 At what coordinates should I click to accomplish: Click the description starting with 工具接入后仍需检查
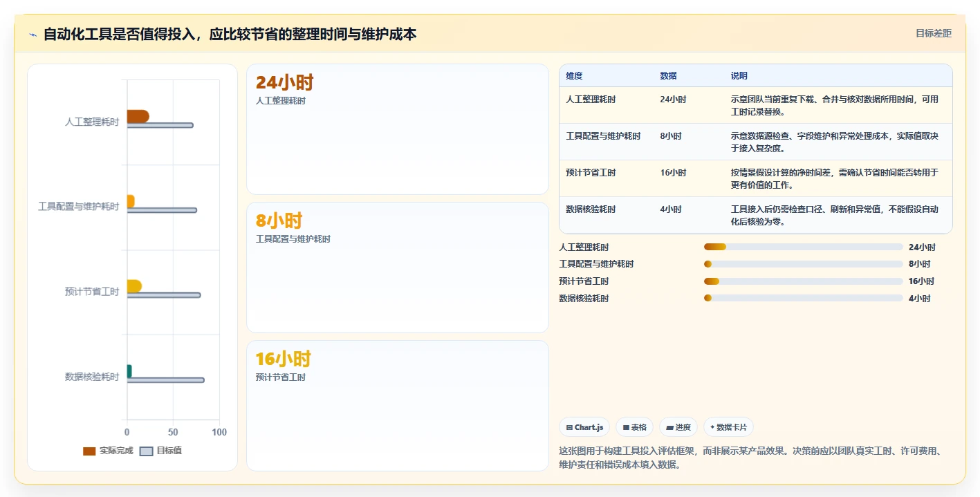click(835, 215)
